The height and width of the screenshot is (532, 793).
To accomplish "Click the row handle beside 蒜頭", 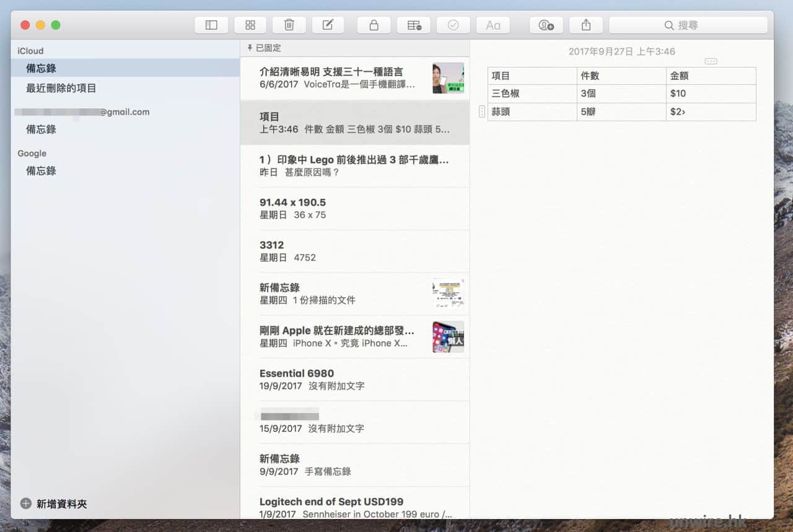I will tap(482, 112).
